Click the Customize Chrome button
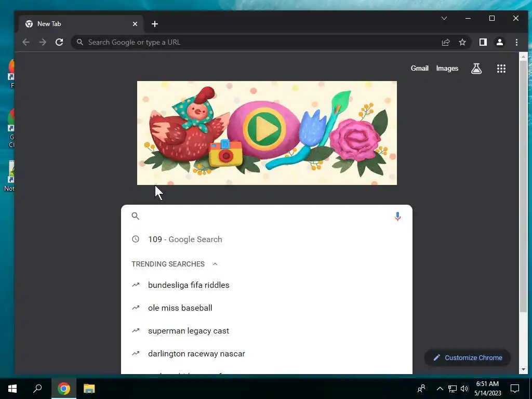The height and width of the screenshot is (399, 532). pyautogui.click(x=468, y=357)
